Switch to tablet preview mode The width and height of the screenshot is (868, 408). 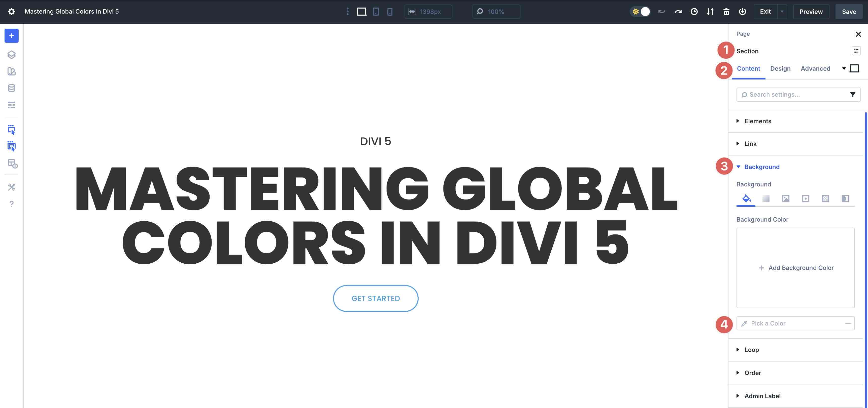coord(376,12)
